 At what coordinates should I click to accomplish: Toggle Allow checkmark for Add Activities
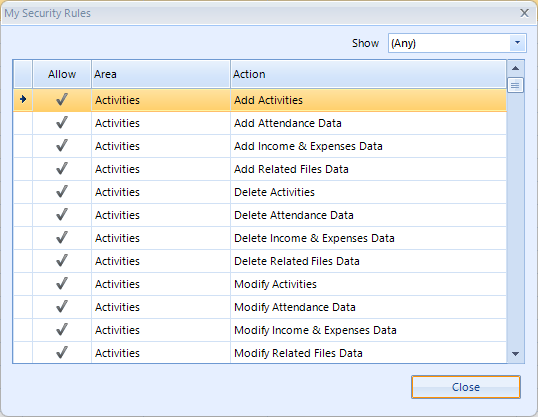coord(62,100)
